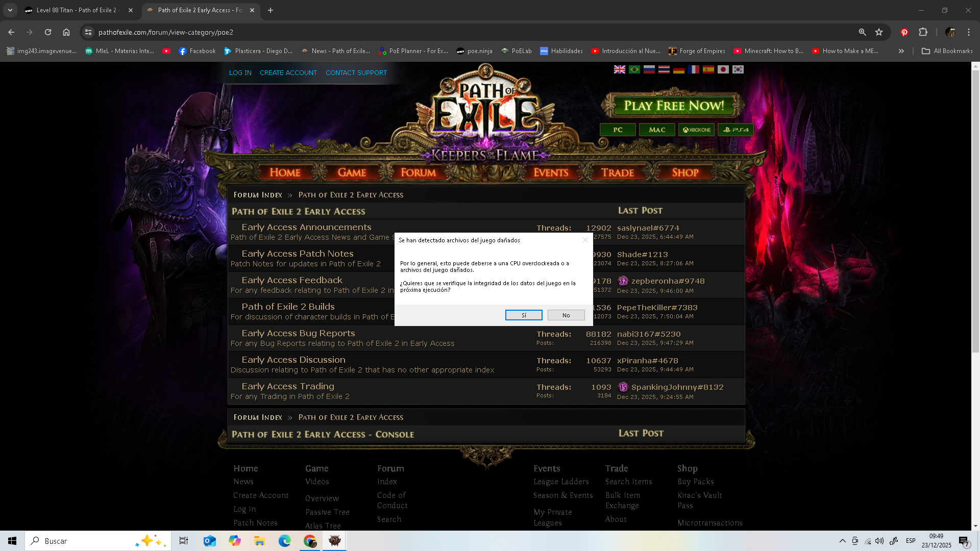The height and width of the screenshot is (551, 980).
Task: Open Path of Exile taskbar icon
Action: click(335, 541)
